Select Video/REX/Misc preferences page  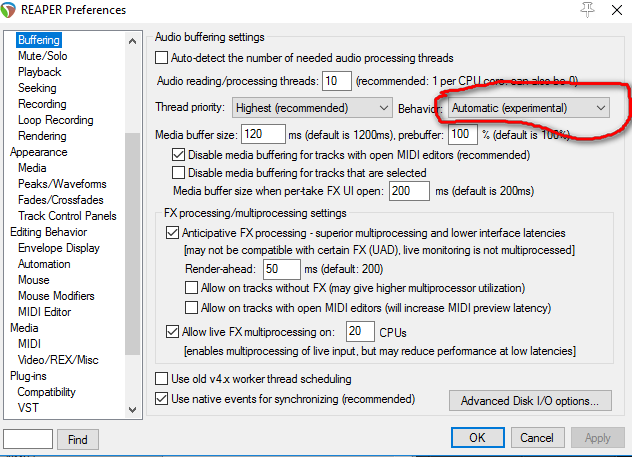click(x=58, y=360)
